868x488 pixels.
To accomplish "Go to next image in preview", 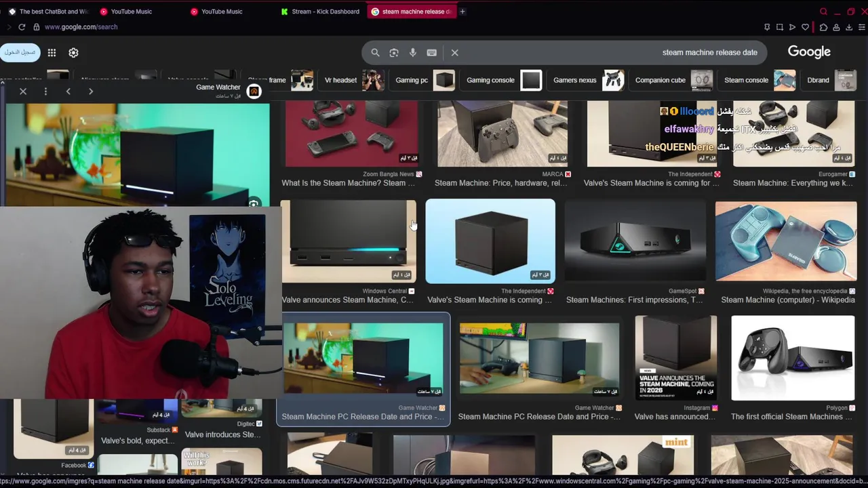I will pos(90,91).
